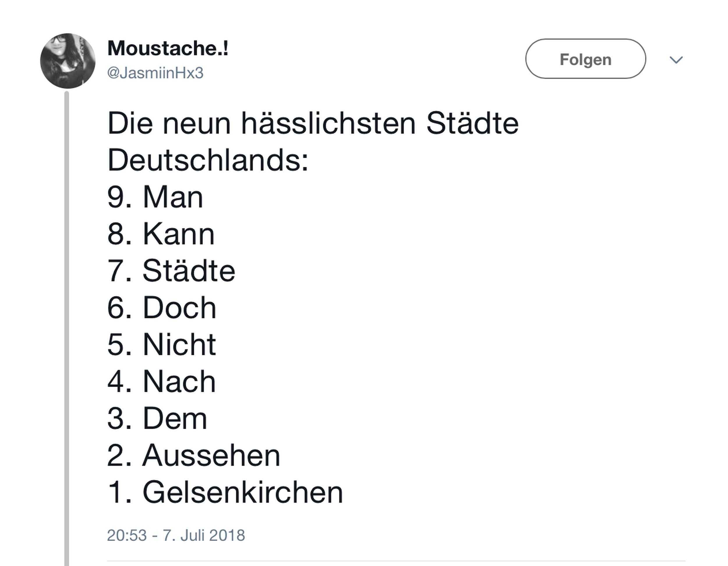The width and height of the screenshot is (728, 566).
Task: Click the grey vertical thread line below the avatar
Action: (67, 300)
